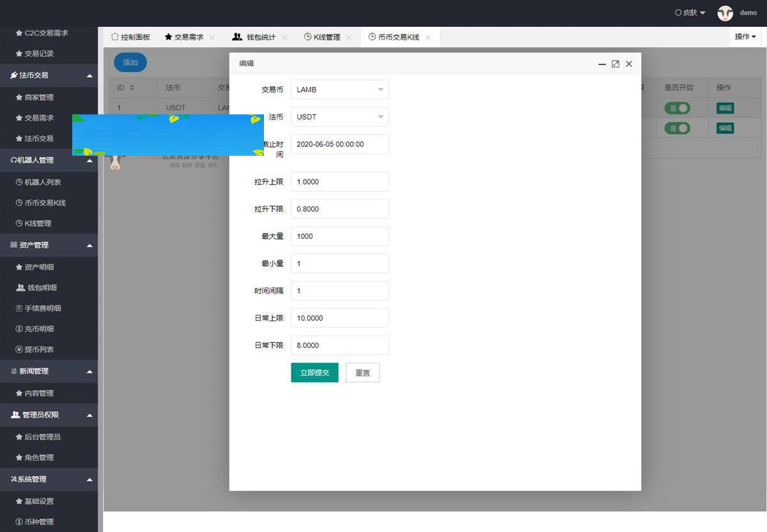Image resolution: width=767 pixels, height=532 pixels.
Task: Disable the second row's green switch
Action: [x=678, y=128]
